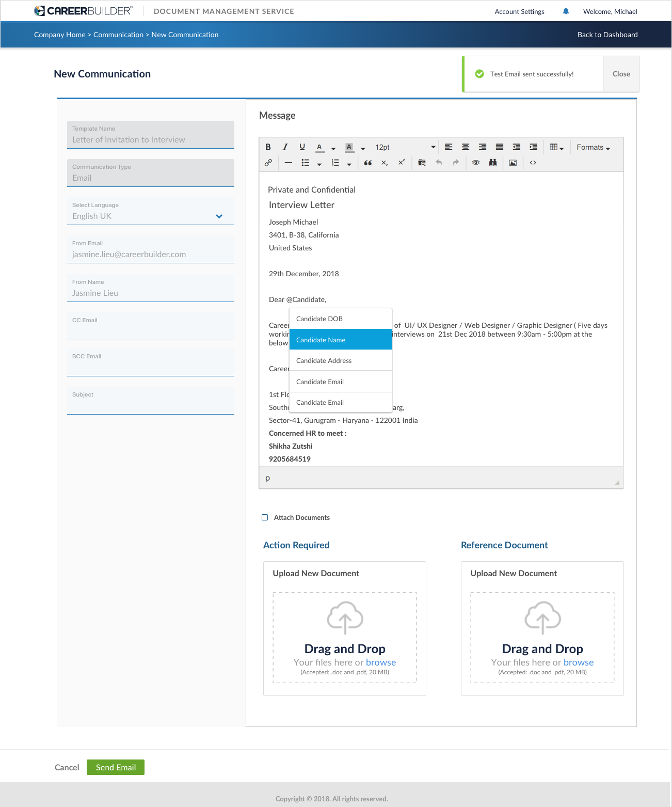Viewport: 672px width, 807px height.
Task: Click the Cancel button
Action: pyautogui.click(x=67, y=767)
